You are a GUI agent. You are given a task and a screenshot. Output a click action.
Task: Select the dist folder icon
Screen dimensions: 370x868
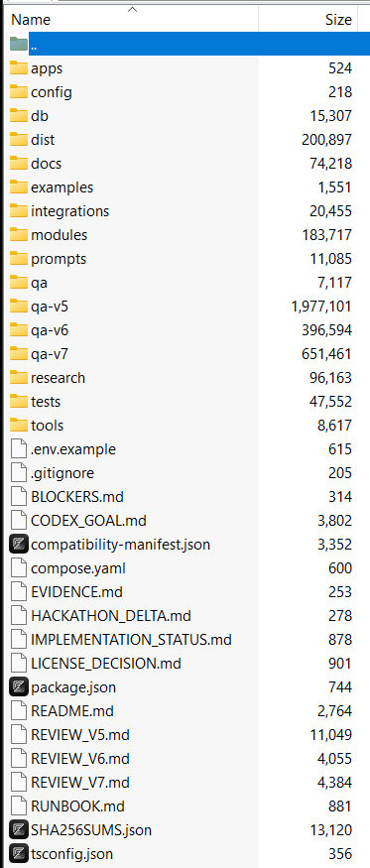(x=19, y=140)
